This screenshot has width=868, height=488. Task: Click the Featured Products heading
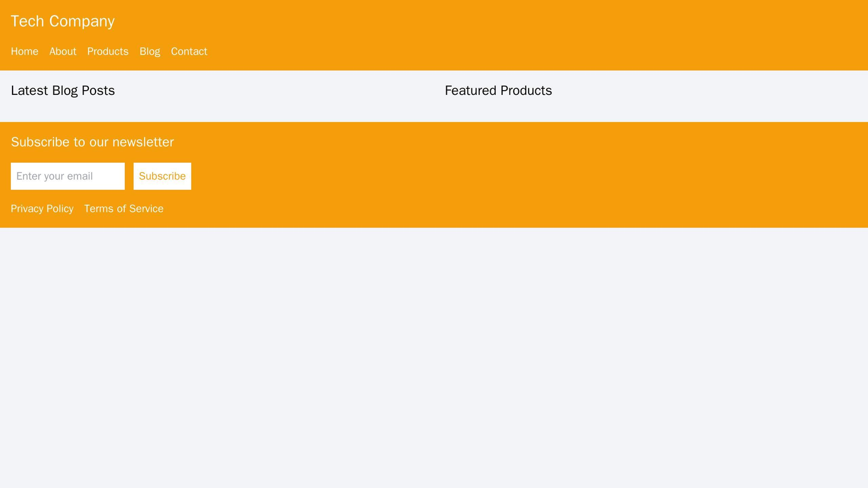(x=498, y=91)
